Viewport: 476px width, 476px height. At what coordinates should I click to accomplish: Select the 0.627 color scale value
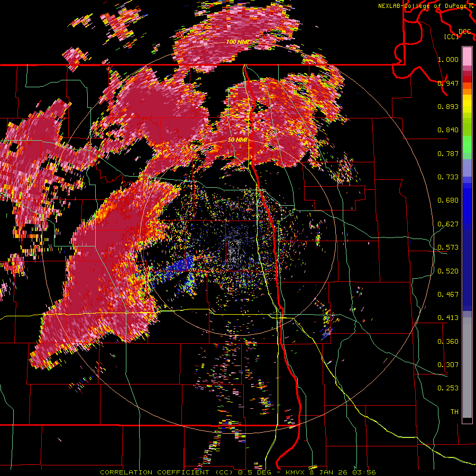click(448, 224)
